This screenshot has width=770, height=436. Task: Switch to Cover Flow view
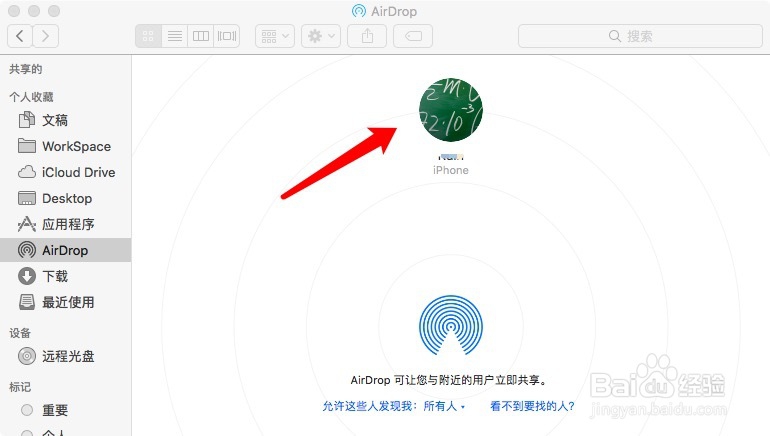226,36
